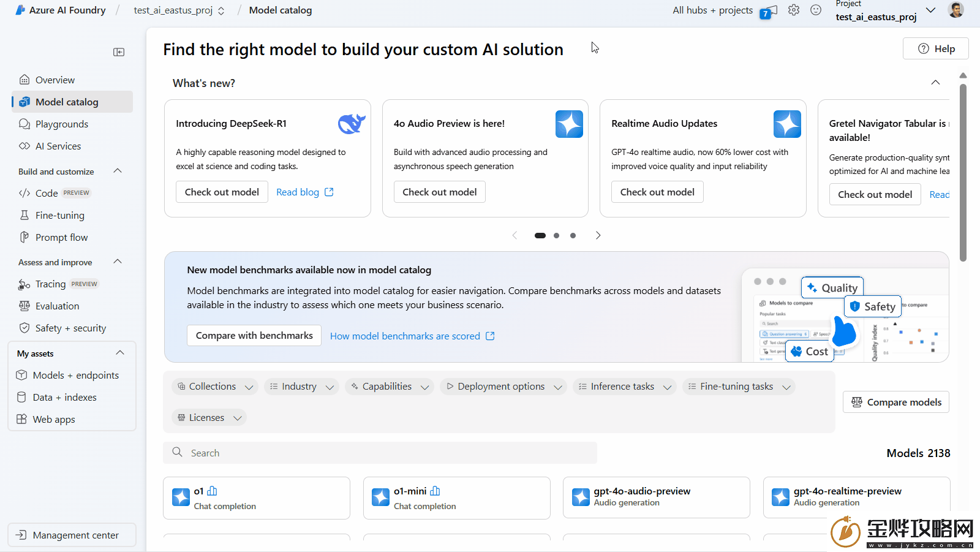Open Deployment options filter dropdown
The image size is (980, 552).
(503, 387)
